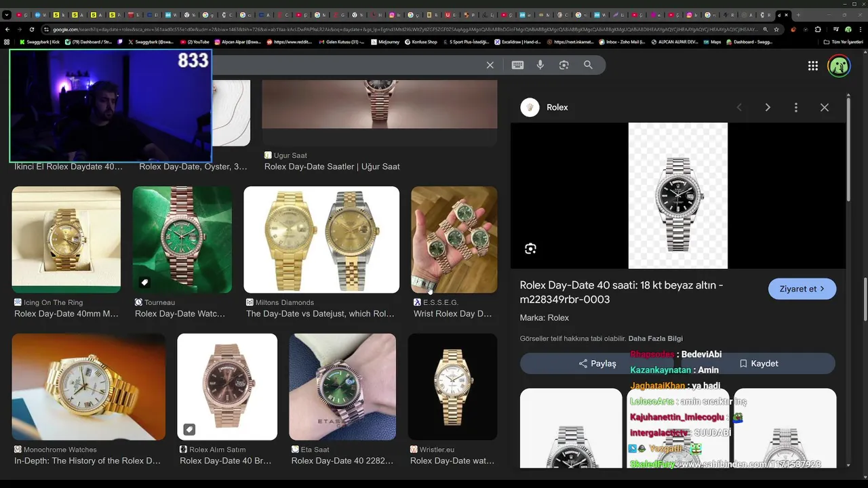Open the E.S.S.E.G. hand with watches image
The image size is (868, 488).
point(454,240)
